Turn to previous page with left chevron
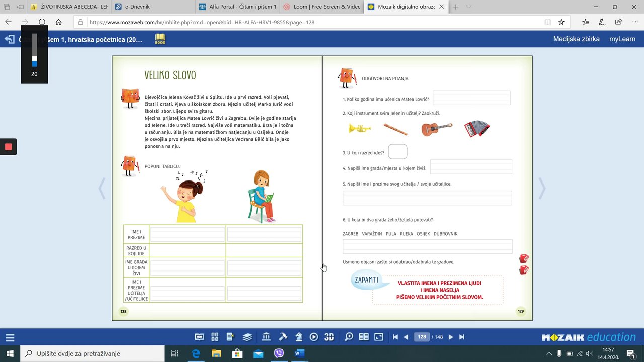The width and height of the screenshot is (644, 362). click(x=102, y=189)
